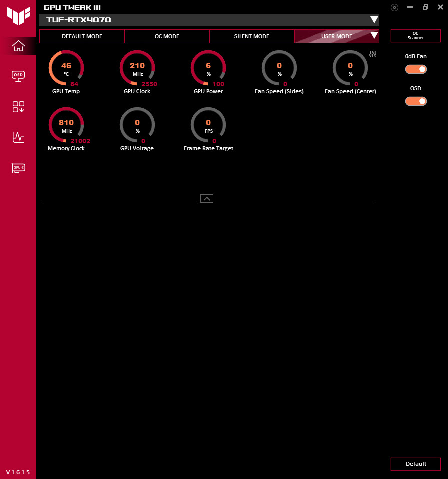This screenshot has width=448, height=479.
Task: Switch to OC MODE tab
Action: (167, 36)
